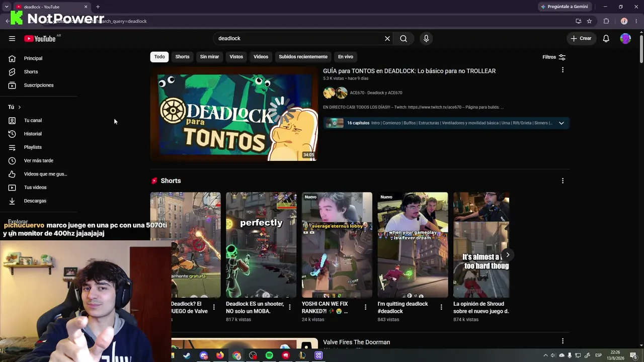Select the Sin mirar filter chip
The width and height of the screenshot is (644, 362).
(209, 57)
